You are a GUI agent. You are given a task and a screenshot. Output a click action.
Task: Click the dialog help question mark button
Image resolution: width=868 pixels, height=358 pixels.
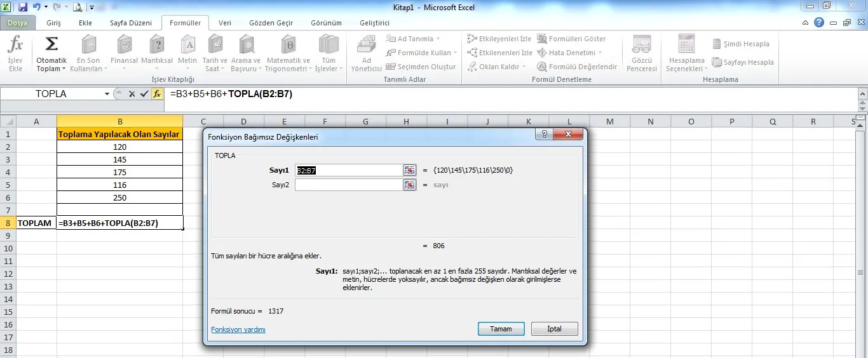pyautogui.click(x=544, y=135)
